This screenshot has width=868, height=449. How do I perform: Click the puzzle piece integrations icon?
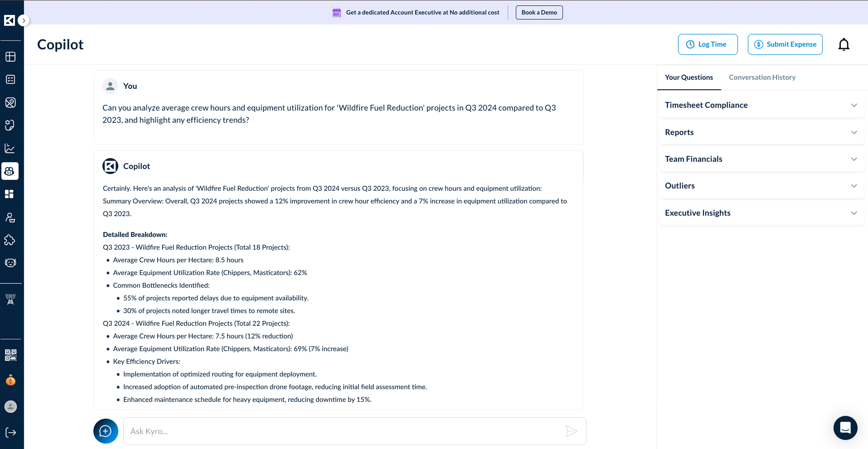[x=10, y=240]
